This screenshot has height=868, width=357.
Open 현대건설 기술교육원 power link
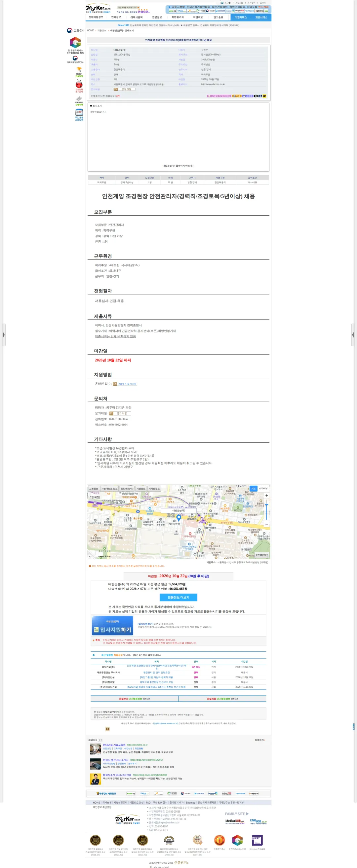click(114, 745)
